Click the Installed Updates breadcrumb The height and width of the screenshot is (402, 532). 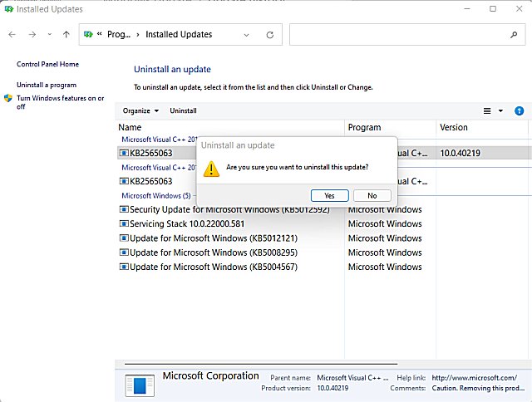[179, 34]
